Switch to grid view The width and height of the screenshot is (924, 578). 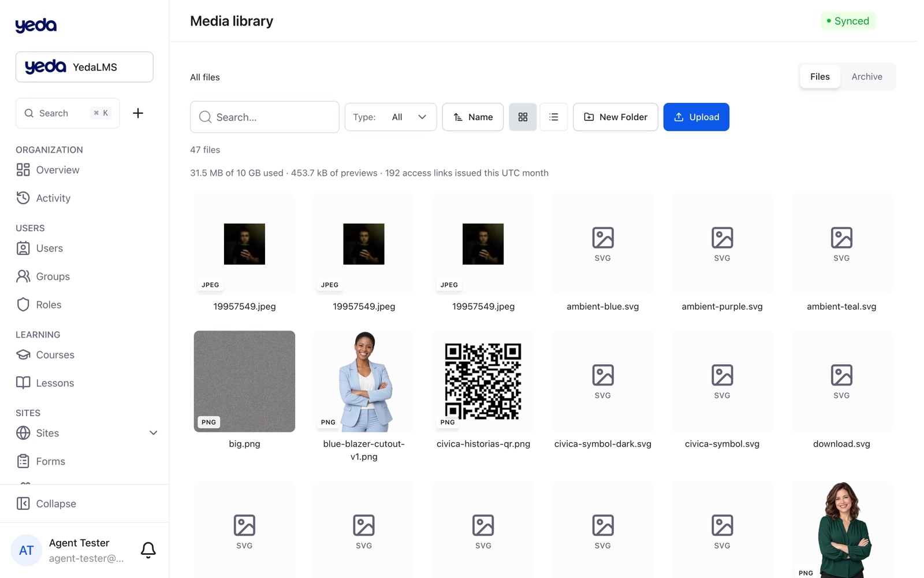click(x=523, y=117)
